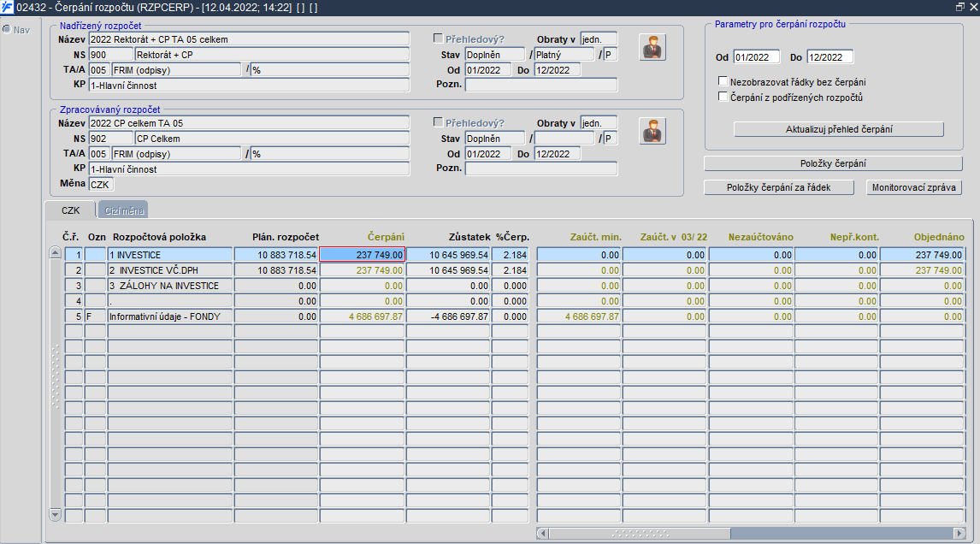Click Čerpání value 4 686 697.87
Viewport: 980px width, 544px height.
click(x=362, y=316)
